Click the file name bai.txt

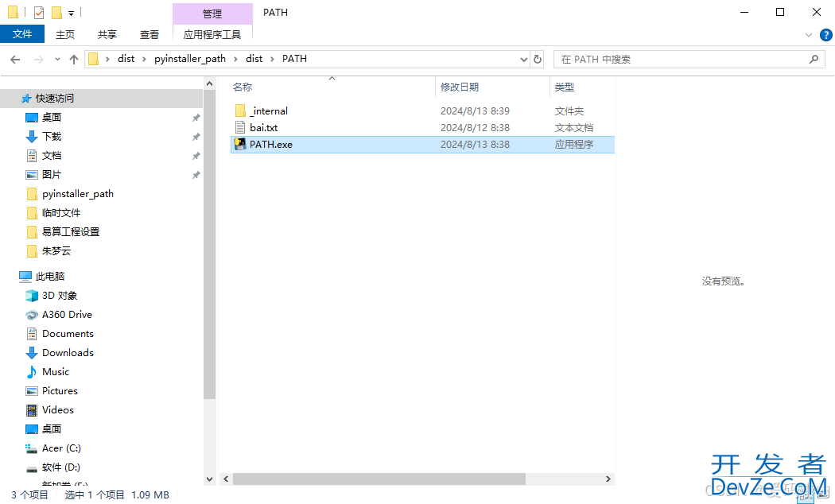click(263, 128)
